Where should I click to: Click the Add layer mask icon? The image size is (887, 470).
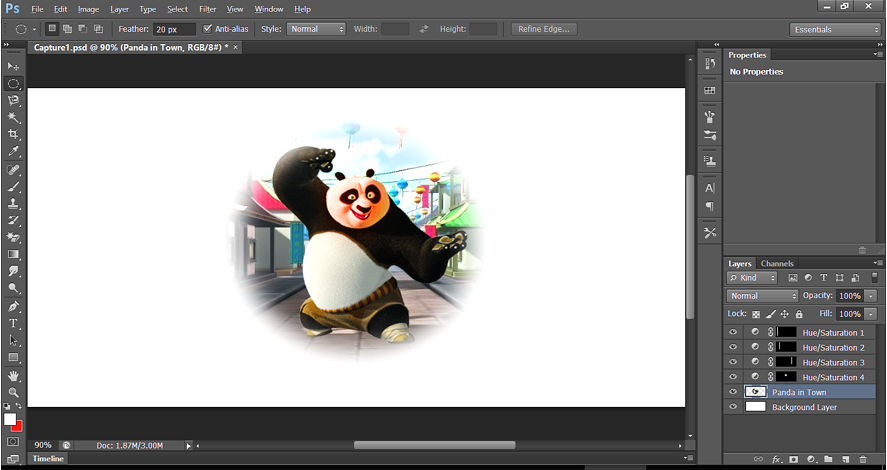coord(794,459)
